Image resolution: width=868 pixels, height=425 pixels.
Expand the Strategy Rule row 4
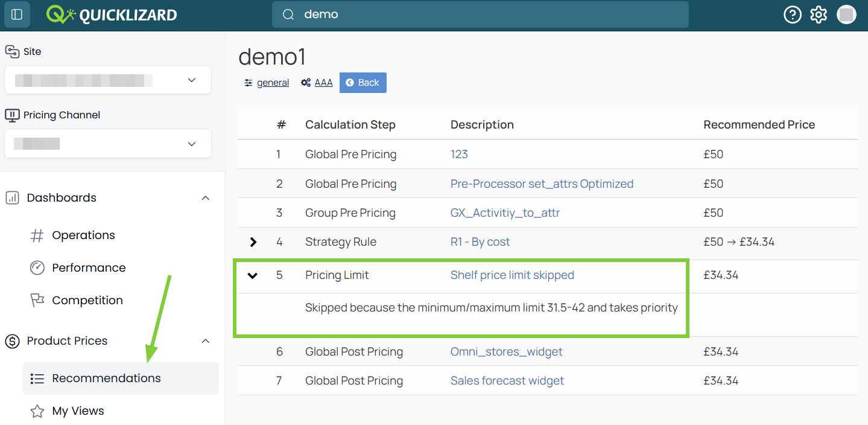click(253, 242)
